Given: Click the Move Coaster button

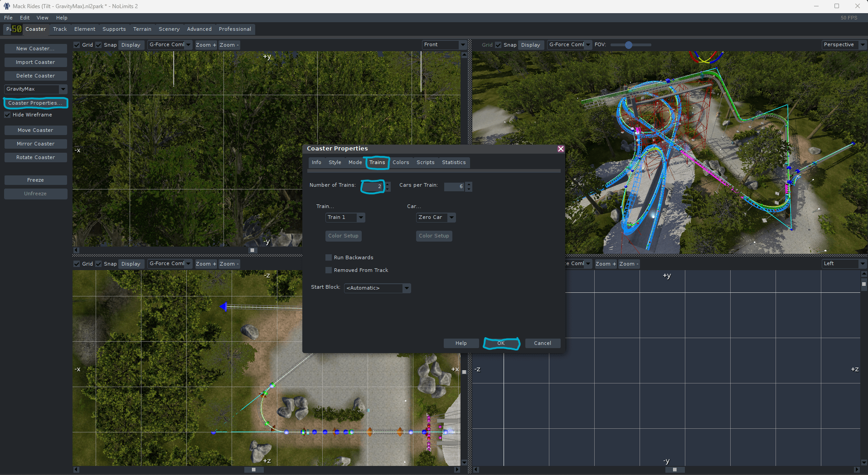Looking at the screenshot, I should coord(36,130).
